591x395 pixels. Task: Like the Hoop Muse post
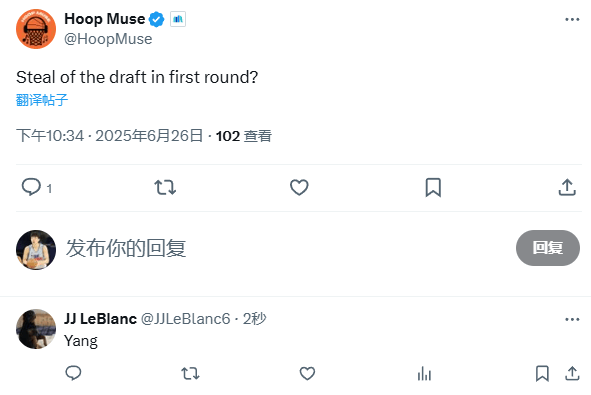point(299,187)
